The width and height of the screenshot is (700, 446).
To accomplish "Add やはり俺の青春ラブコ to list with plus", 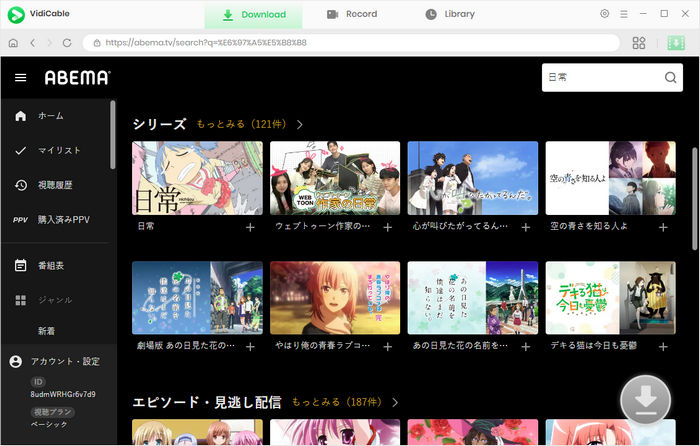I will 388,347.
